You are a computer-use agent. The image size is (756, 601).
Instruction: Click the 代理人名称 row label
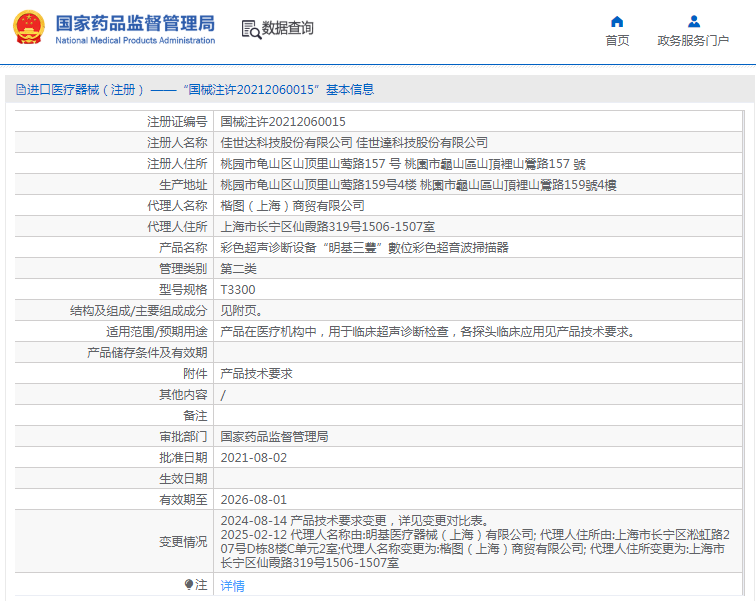click(x=177, y=206)
